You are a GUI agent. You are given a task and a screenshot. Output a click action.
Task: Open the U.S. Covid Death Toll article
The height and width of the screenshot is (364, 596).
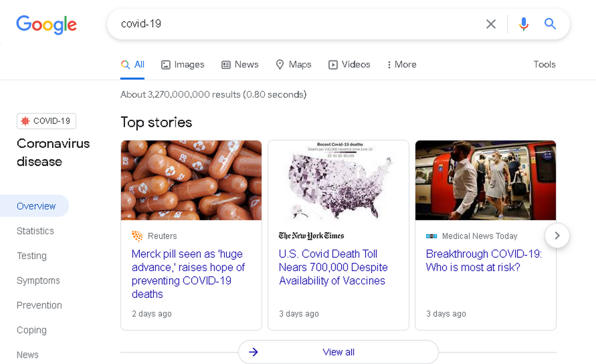(x=333, y=267)
